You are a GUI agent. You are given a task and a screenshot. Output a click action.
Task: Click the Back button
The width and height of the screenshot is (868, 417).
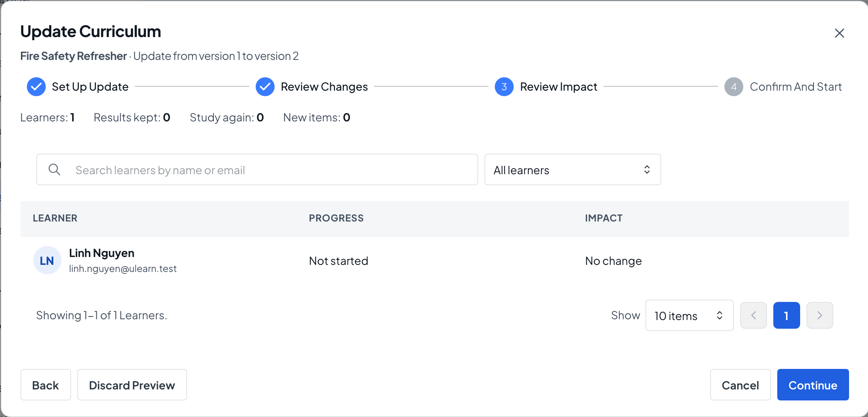coord(46,385)
